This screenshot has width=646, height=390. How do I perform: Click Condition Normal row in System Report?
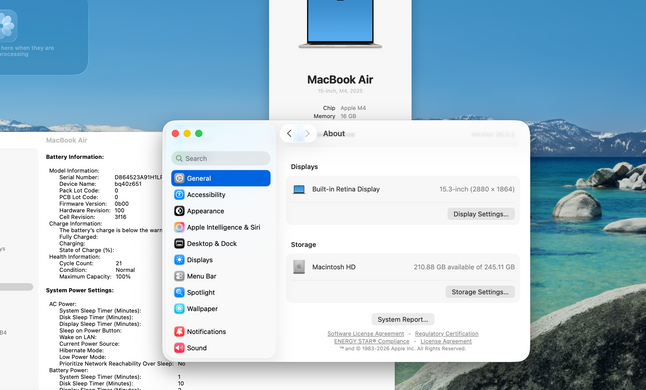pos(97,270)
